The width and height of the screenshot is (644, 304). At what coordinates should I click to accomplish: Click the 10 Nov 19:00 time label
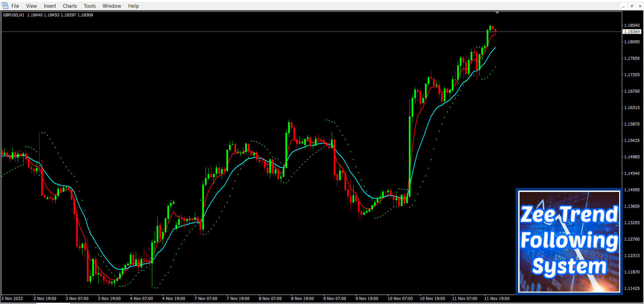coord(433,299)
